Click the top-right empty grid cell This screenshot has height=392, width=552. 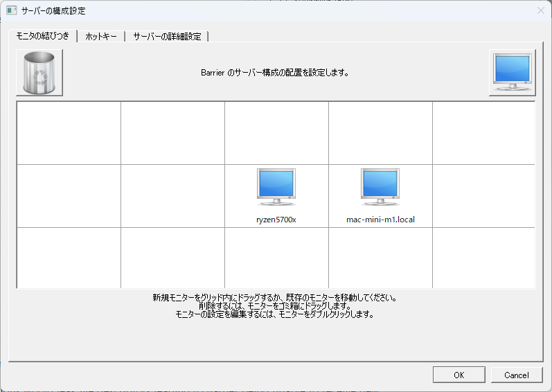point(483,133)
